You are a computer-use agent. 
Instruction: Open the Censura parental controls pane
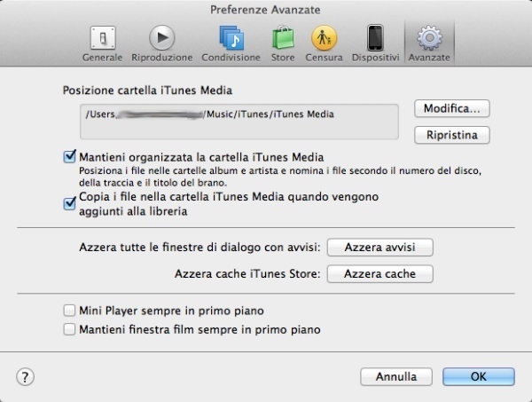(x=324, y=43)
